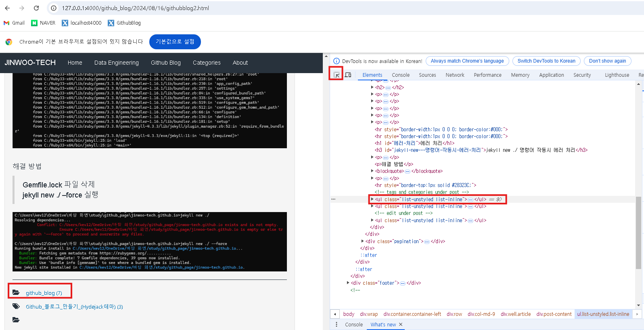Open the NAVER bookmark
Image resolution: width=644 pixels, height=330 pixels.
tap(43, 23)
